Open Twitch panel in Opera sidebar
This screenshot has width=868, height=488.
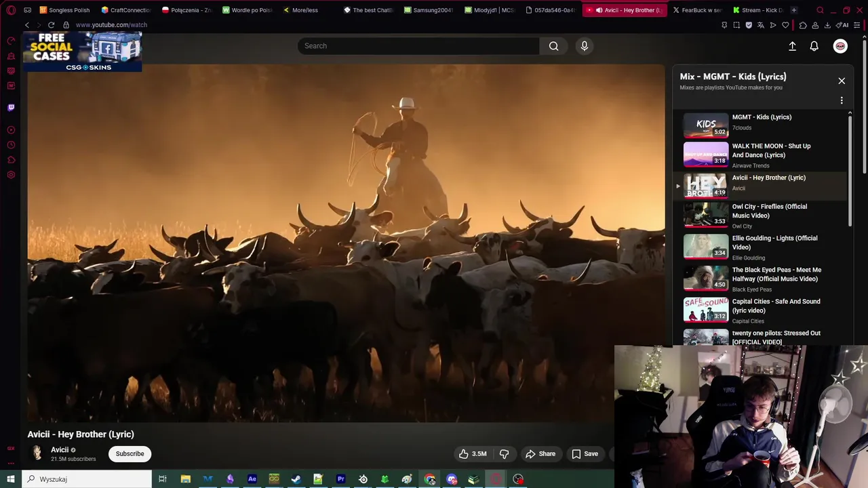click(x=11, y=107)
